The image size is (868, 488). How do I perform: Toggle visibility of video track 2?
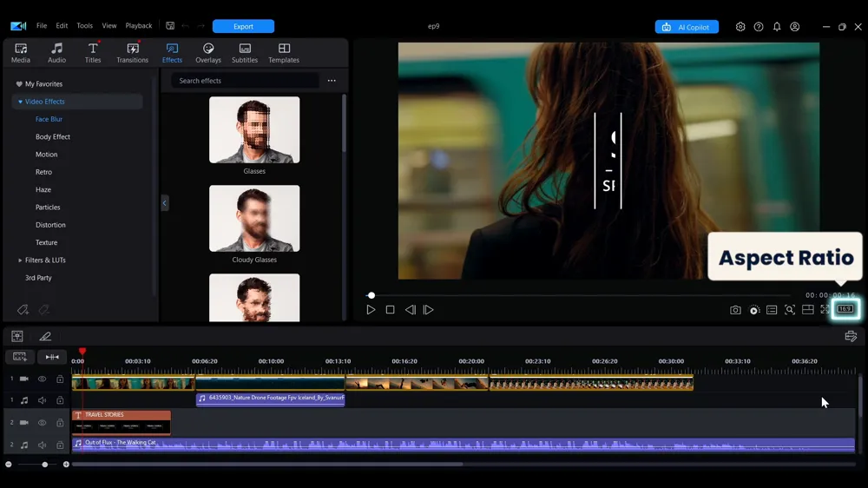pos(42,423)
